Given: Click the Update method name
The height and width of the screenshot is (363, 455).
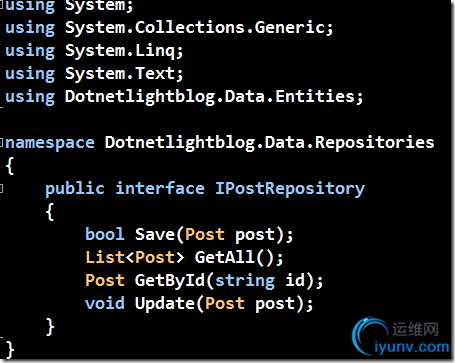Looking at the screenshot, I should [x=166, y=304].
